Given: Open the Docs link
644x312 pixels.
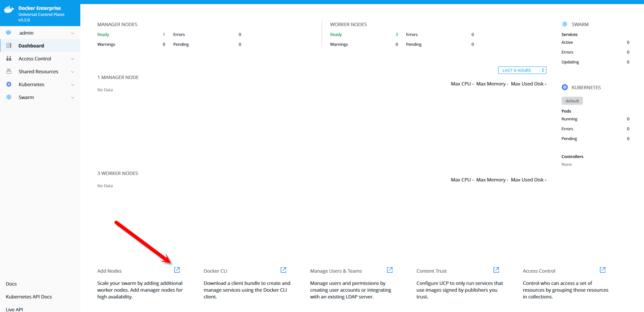Looking at the screenshot, I should 11,284.
